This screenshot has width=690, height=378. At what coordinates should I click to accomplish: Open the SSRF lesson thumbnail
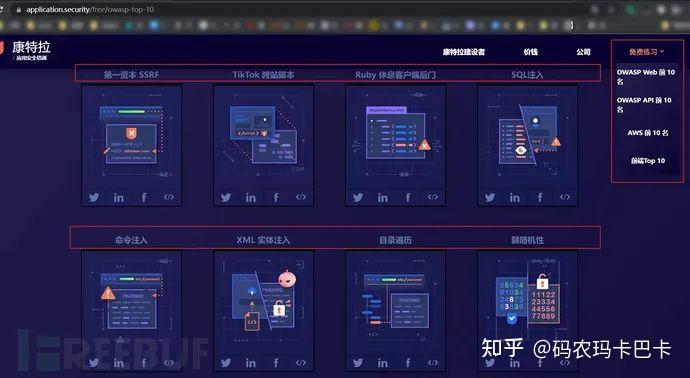tap(132, 137)
